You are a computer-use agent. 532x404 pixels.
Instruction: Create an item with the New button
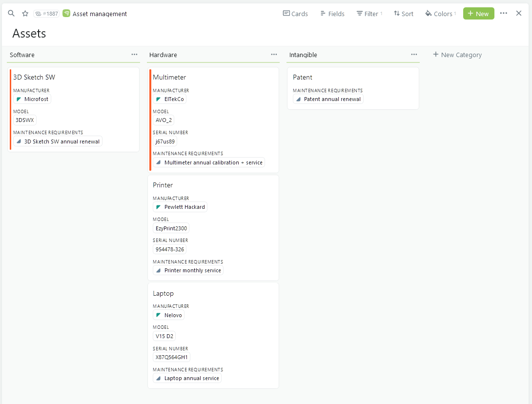click(478, 13)
